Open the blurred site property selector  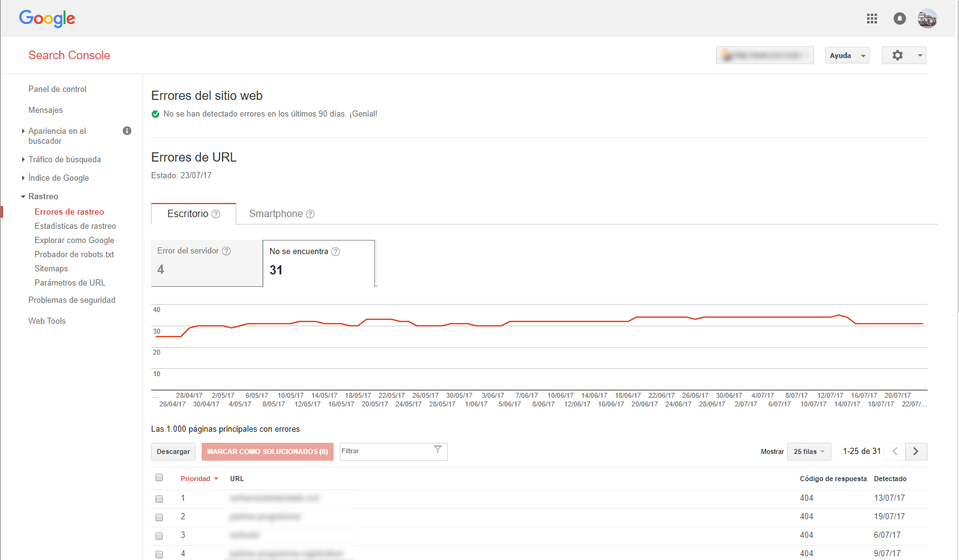[x=765, y=56]
